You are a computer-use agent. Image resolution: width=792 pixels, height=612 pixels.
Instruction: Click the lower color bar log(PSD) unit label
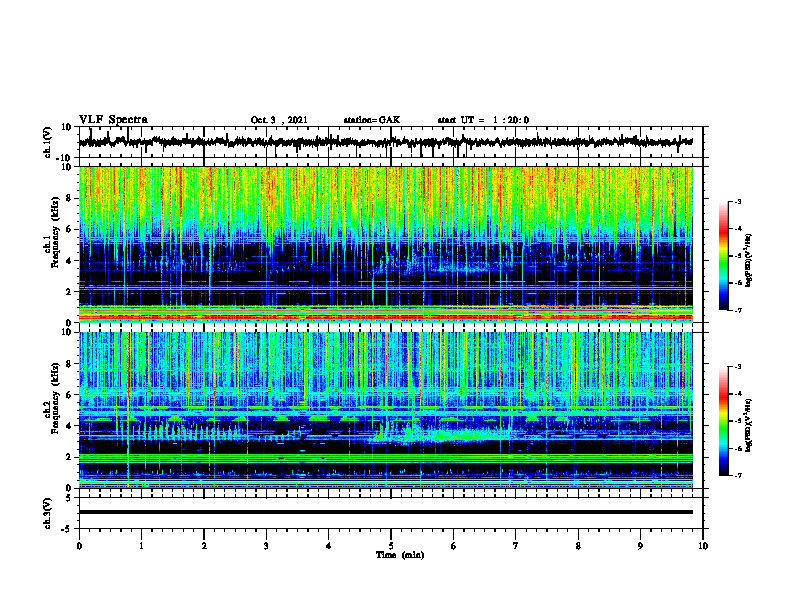click(749, 425)
